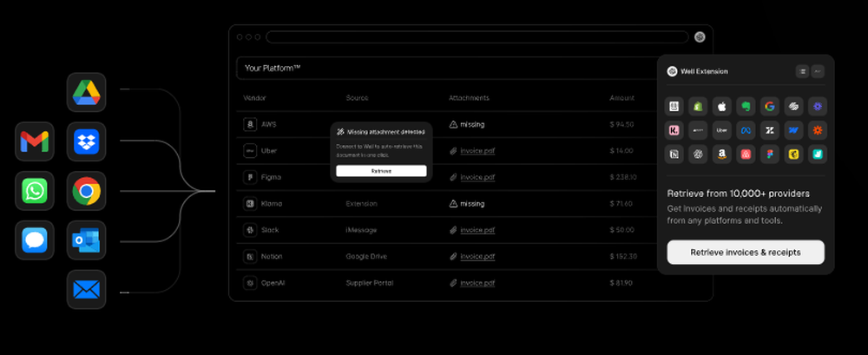The width and height of the screenshot is (868, 355).
Task: Open the Google Chrome source icon
Action: coord(86,190)
